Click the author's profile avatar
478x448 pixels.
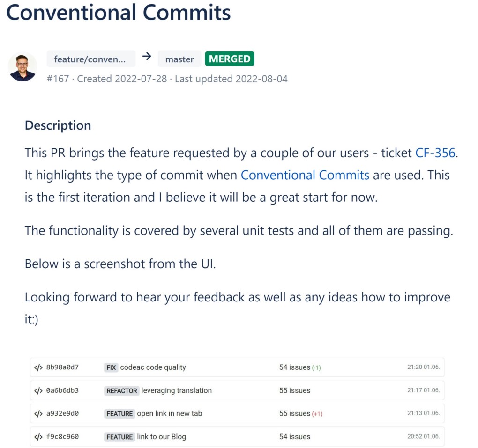click(x=22, y=67)
